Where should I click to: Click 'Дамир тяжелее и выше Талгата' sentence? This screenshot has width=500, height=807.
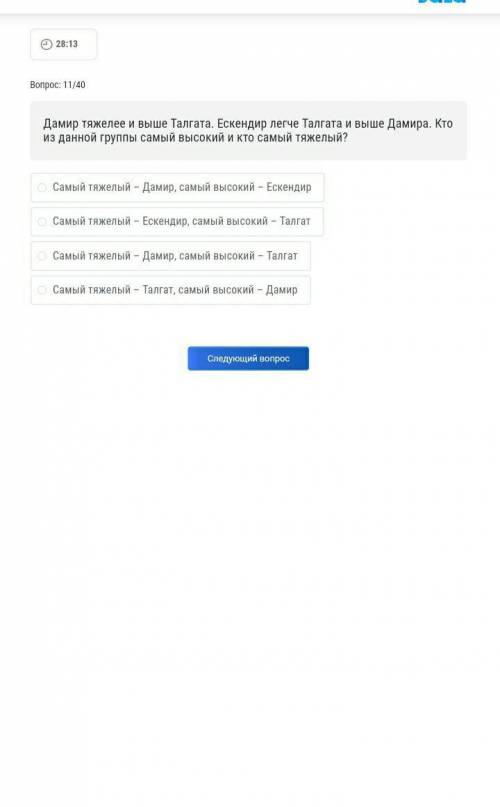coord(127,124)
